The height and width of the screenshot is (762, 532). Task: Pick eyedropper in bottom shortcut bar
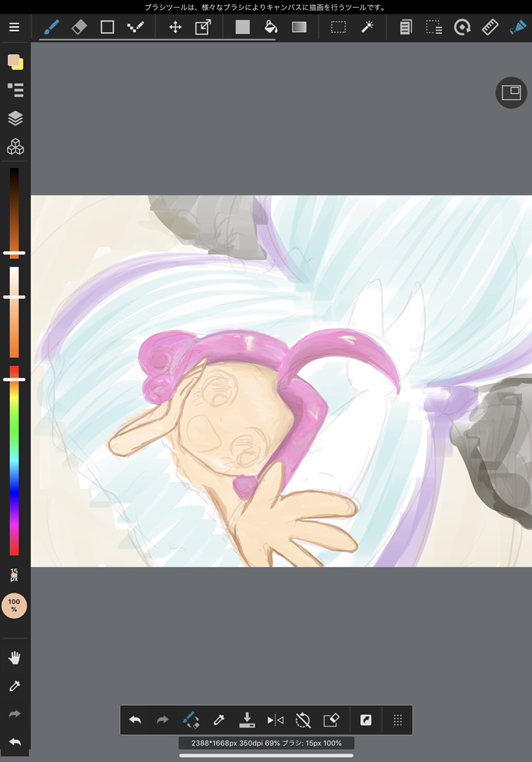[x=218, y=719]
